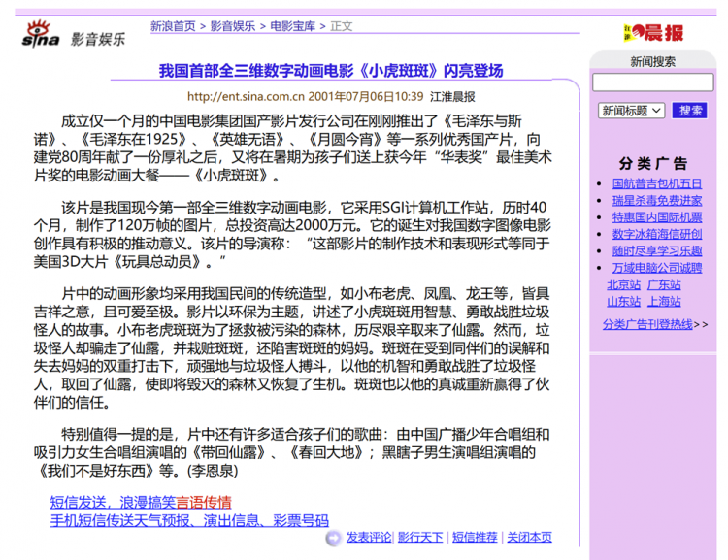The width and height of the screenshot is (728, 560).
Task: Open the 国航普吉包机五日 ad link
Action: (657, 183)
